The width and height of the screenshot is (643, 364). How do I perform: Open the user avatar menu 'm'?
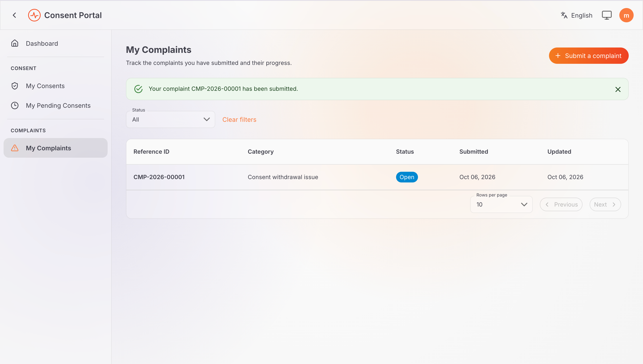click(x=626, y=15)
